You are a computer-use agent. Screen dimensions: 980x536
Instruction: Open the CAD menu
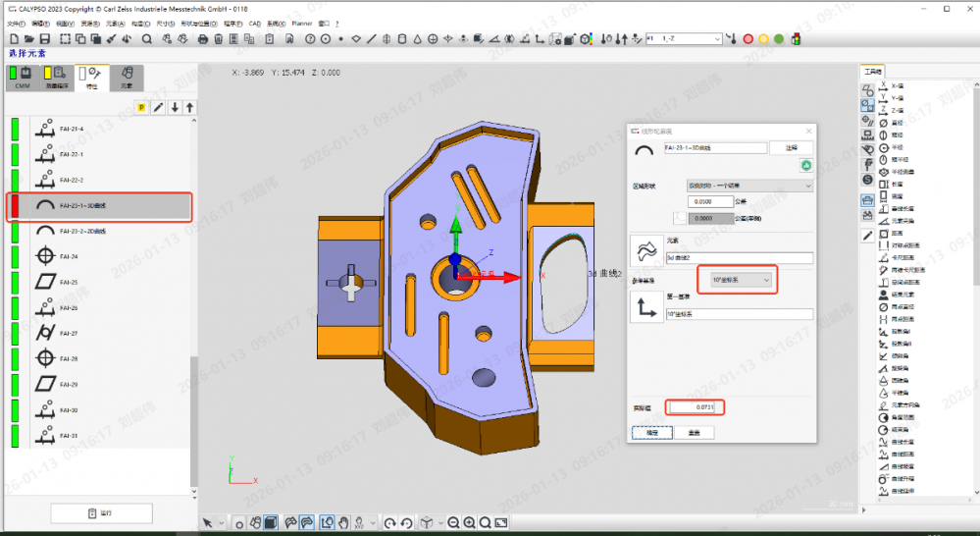(x=255, y=23)
